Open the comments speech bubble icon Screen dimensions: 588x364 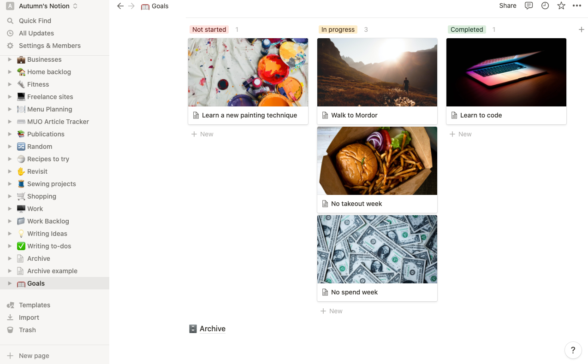(529, 6)
